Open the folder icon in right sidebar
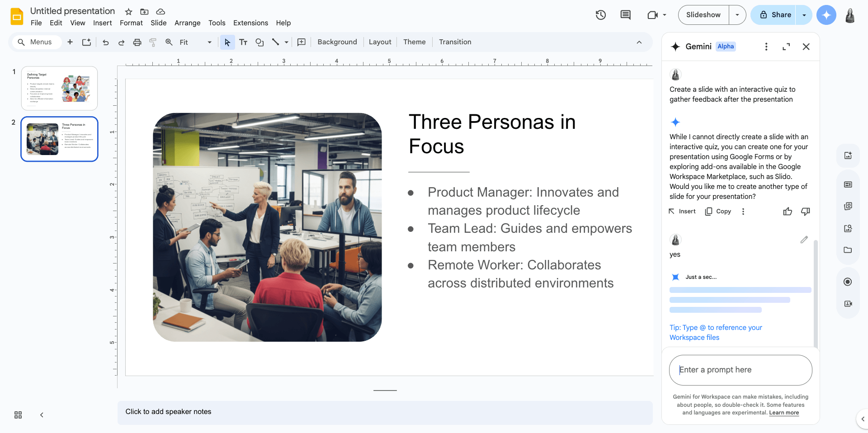 click(x=848, y=250)
